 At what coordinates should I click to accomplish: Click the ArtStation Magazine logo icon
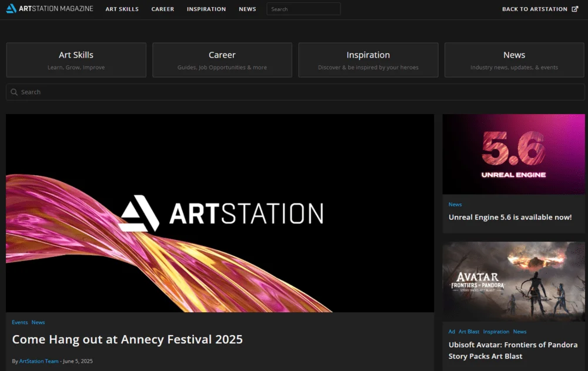click(11, 9)
